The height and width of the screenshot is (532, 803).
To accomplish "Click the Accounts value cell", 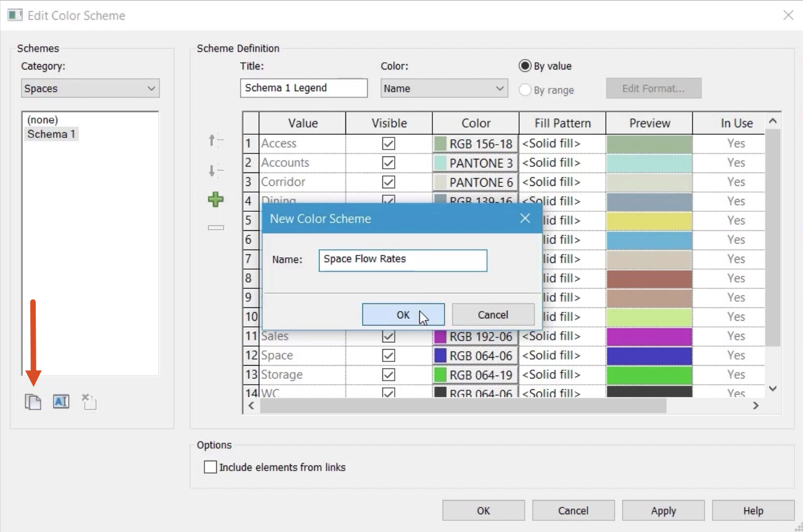I will pos(302,163).
